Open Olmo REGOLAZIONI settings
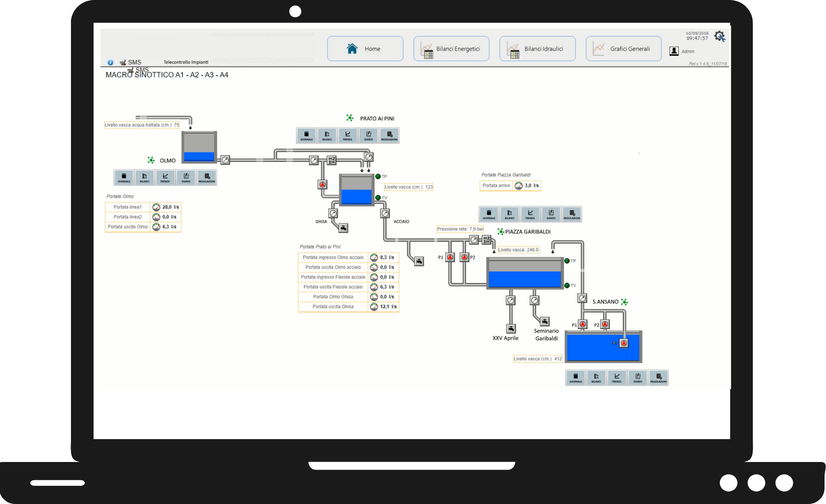The image size is (826, 504). coord(206,177)
